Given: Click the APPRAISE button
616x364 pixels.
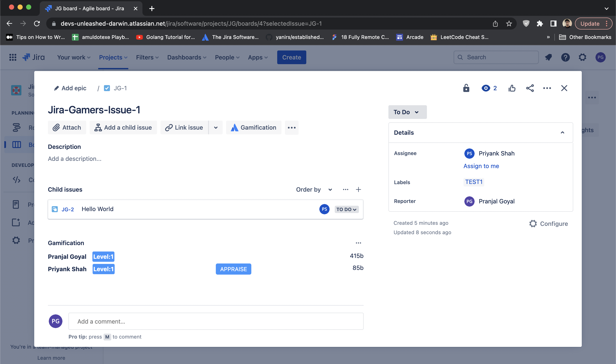Looking at the screenshot, I should coord(233,269).
